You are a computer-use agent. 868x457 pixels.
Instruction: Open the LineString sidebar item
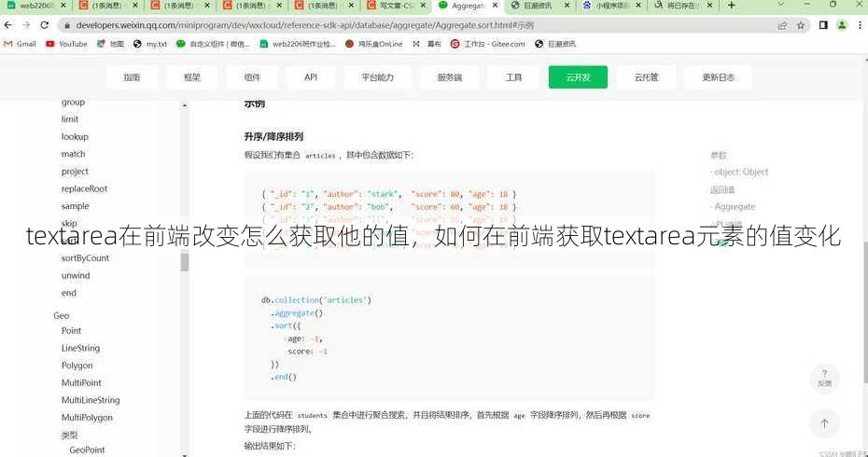click(81, 348)
